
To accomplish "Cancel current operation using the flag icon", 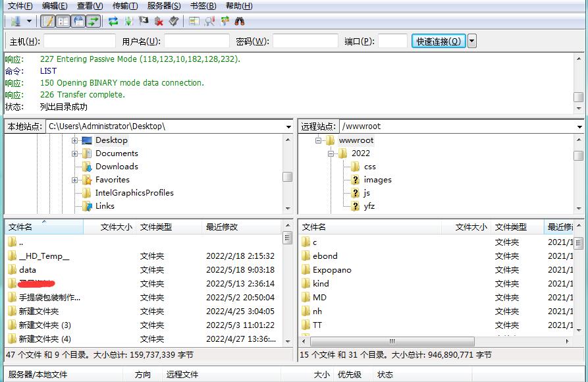I will (x=144, y=21).
